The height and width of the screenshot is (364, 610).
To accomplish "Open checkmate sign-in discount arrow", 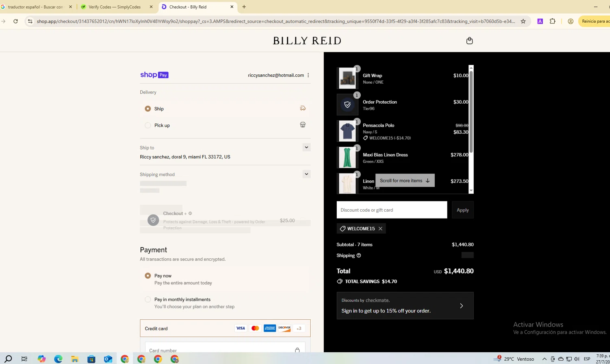I will pos(461,305).
